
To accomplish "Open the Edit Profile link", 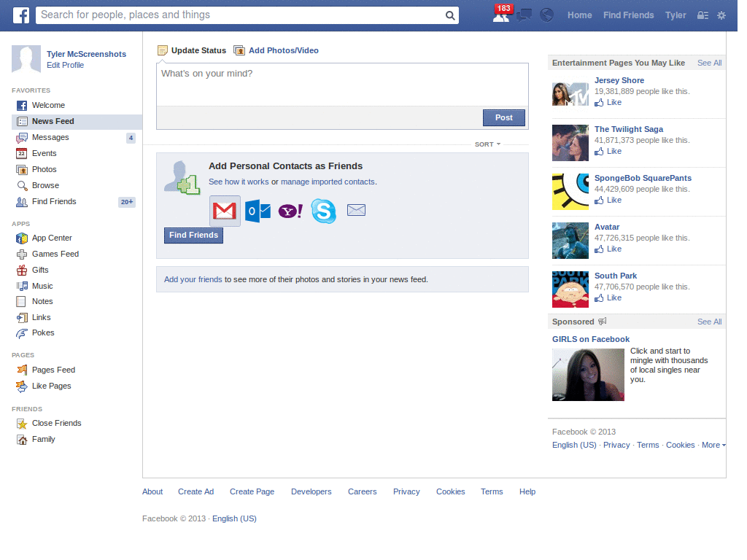I will (x=65, y=65).
